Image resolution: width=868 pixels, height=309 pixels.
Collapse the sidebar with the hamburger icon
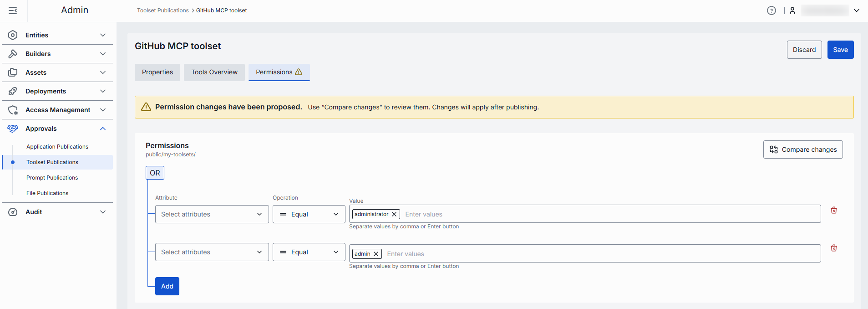(13, 10)
